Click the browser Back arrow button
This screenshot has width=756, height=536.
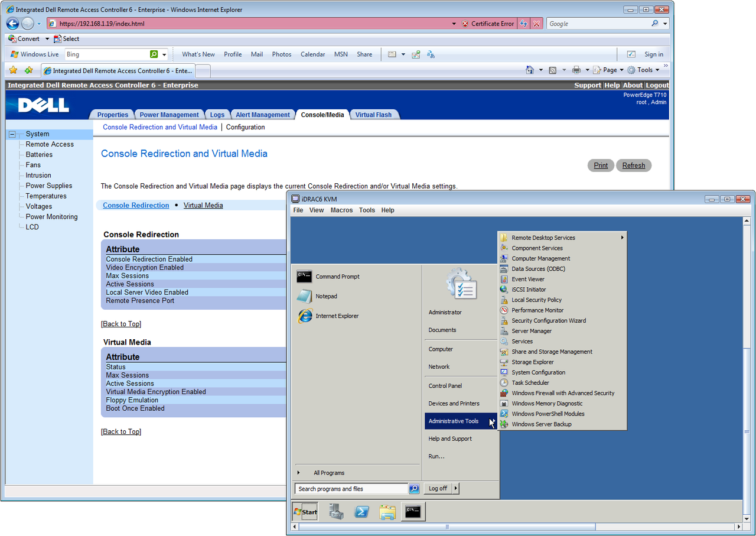click(x=12, y=24)
